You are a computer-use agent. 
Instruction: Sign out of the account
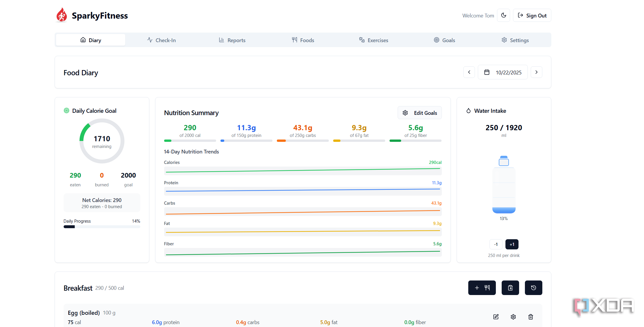tap(532, 15)
